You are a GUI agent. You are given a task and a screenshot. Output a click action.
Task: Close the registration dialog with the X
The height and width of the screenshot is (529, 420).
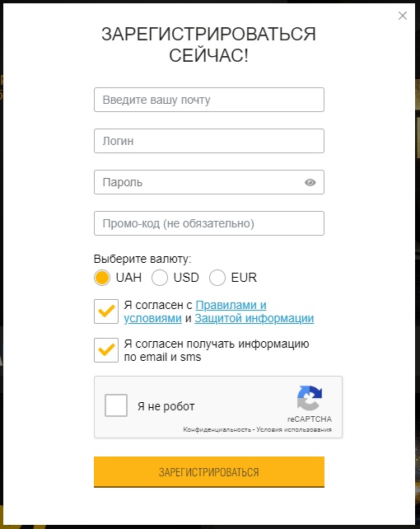(403, 16)
